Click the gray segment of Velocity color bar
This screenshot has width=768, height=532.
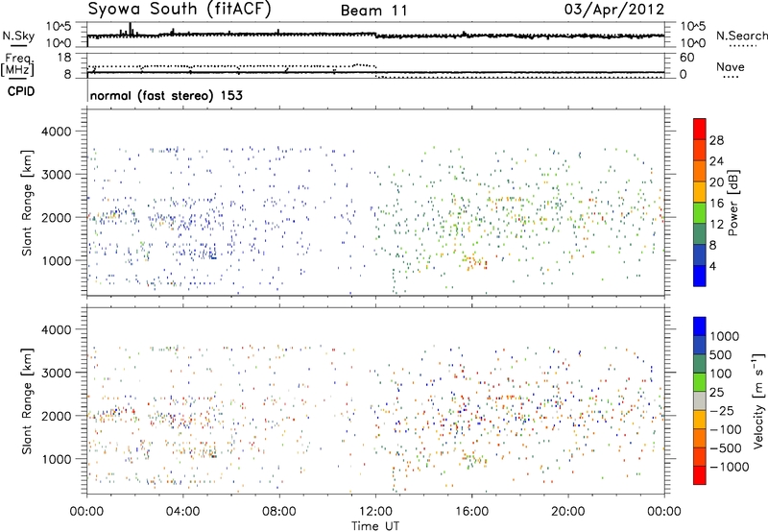point(700,400)
